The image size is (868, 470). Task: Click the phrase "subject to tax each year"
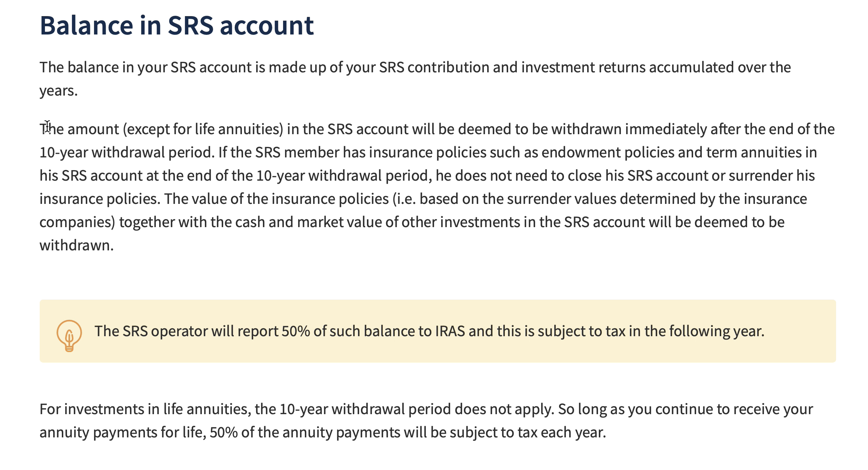click(527, 433)
